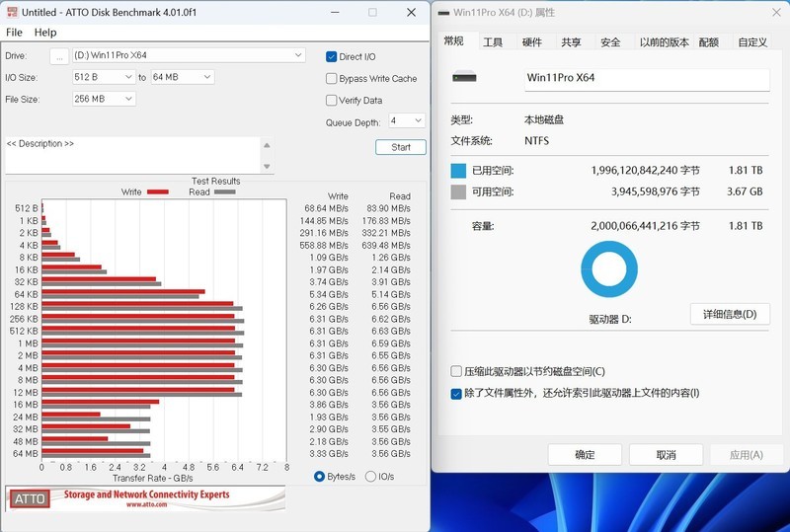Click the browse drive button with ellipsis
Viewport: 790px width, 532px height.
click(x=59, y=56)
